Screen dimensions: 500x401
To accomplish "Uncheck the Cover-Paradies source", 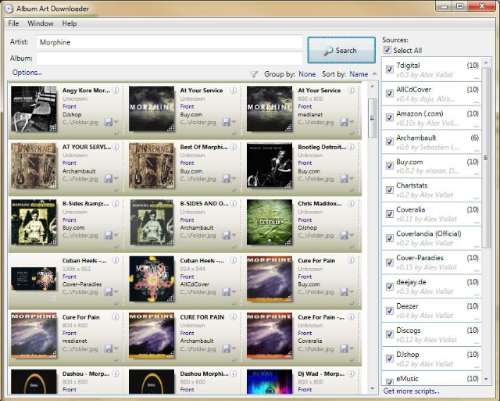I will click(389, 262).
